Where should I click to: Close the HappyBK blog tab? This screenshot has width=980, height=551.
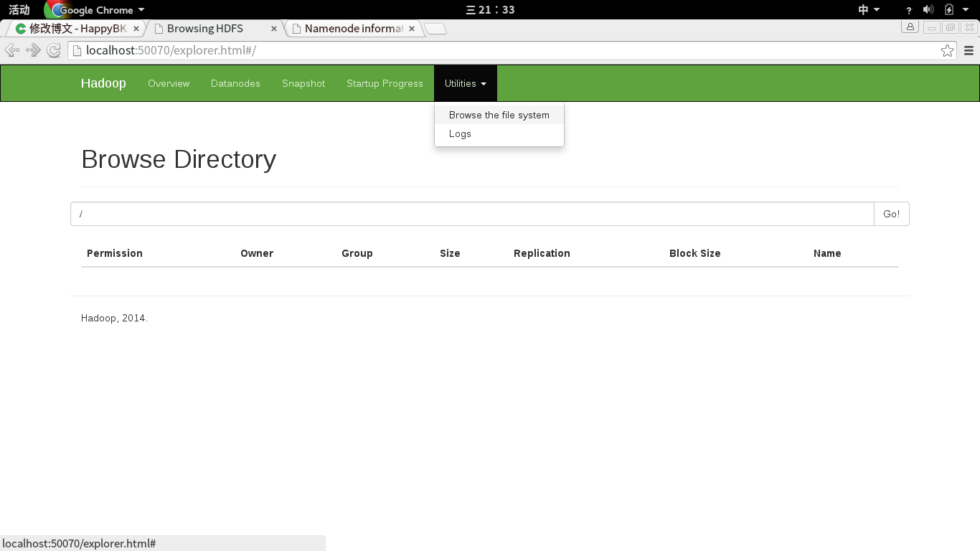click(x=136, y=29)
